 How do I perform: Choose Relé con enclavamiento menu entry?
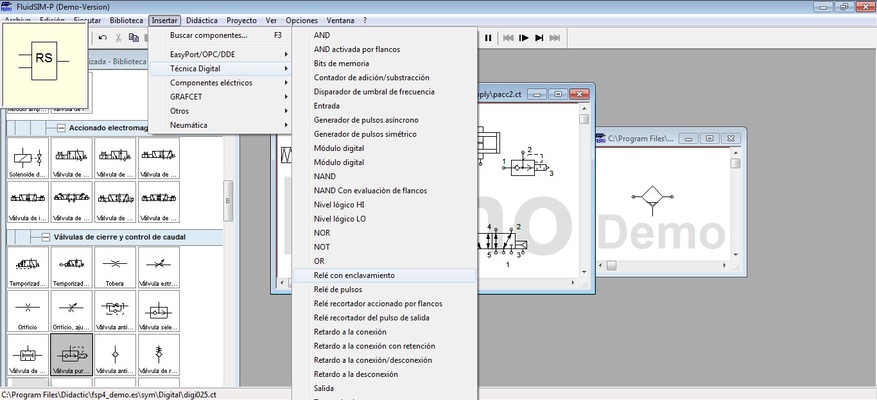coord(354,275)
